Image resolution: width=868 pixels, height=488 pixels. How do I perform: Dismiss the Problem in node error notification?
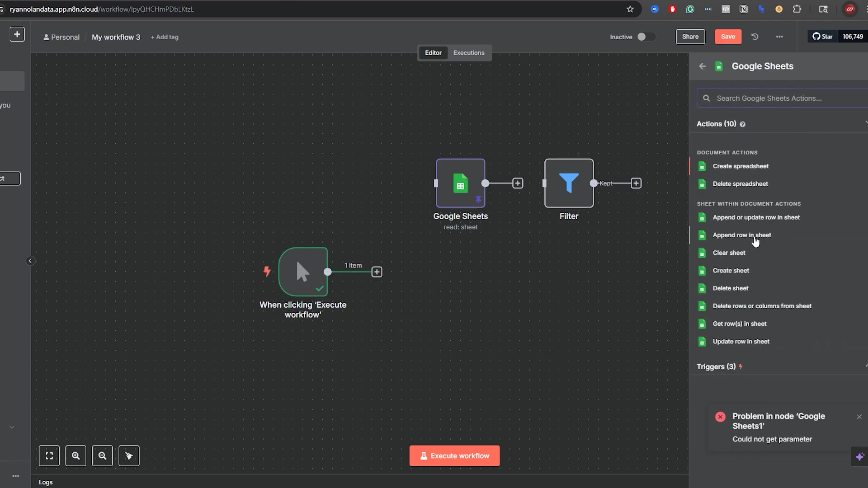coord(859,417)
